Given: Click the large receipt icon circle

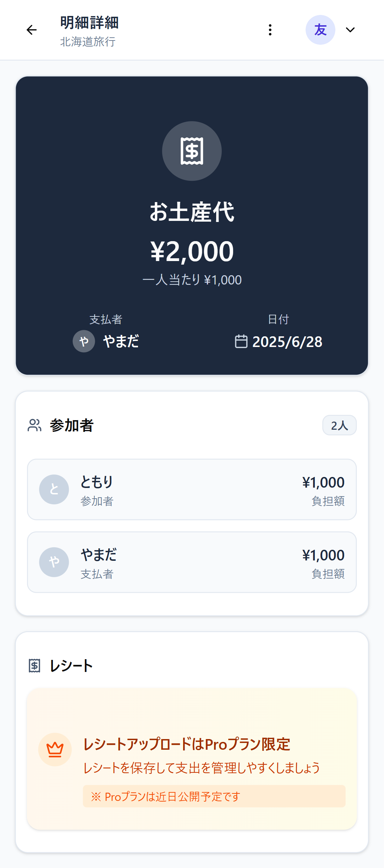Looking at the screenshot, I should (x=192, y=151).
